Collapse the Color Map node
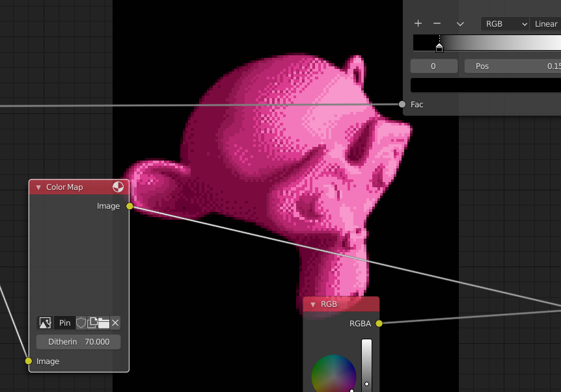 38,187
